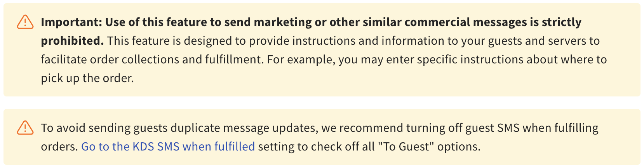Click the word "orders." before the KDS link
This screenshot has width=644, height=168.
59,147
